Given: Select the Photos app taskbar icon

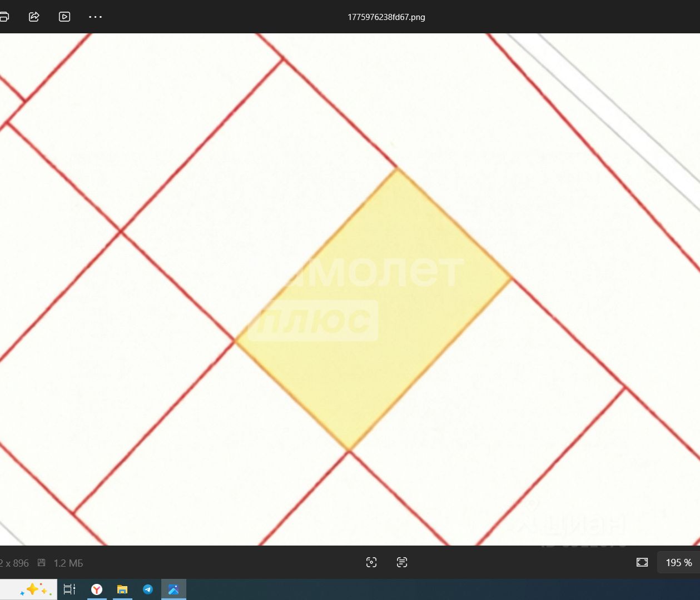Looking at the screenshot, I should [173, 589].
